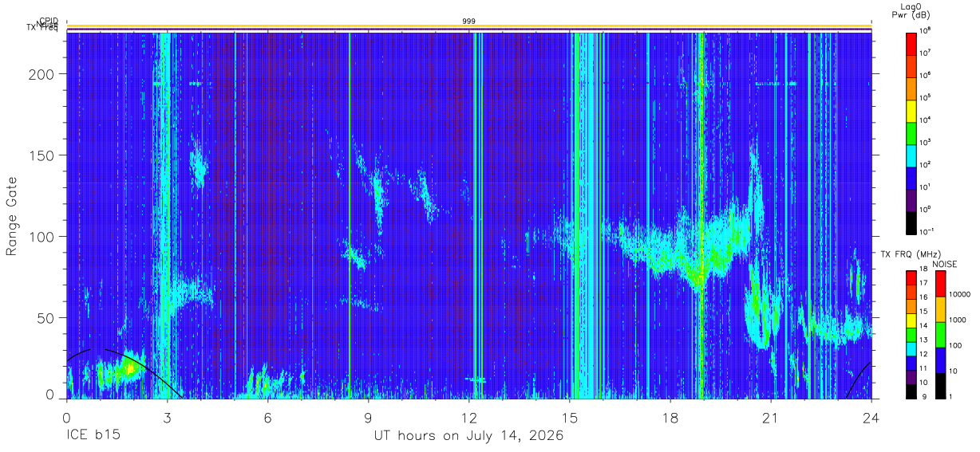Click the black segment of the NOISE colorbar
The image size is (980, 452).
pyautogui.click(x=940, y=386)
